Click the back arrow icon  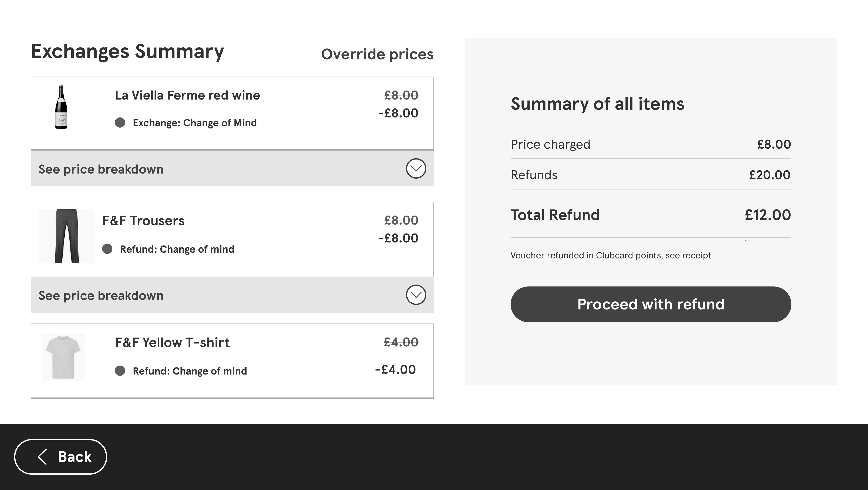(42, 457)
